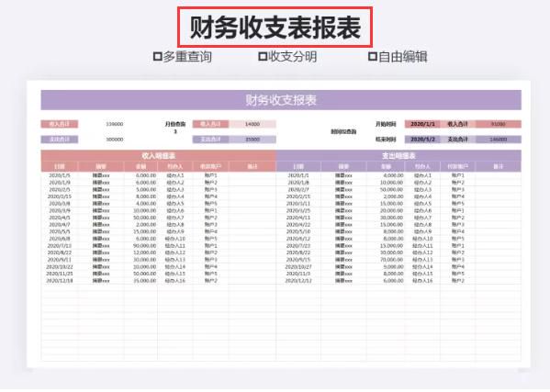Select the start date cell 2020/1/1
Screen dimensions: 550x392
tap(422, 124)
